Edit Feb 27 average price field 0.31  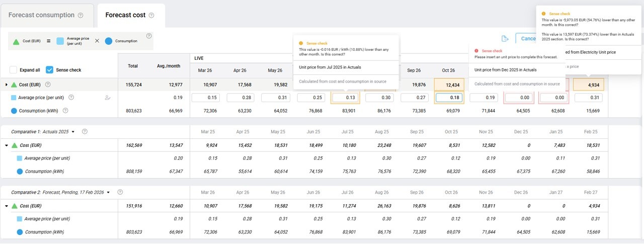(x=589, y=98)
